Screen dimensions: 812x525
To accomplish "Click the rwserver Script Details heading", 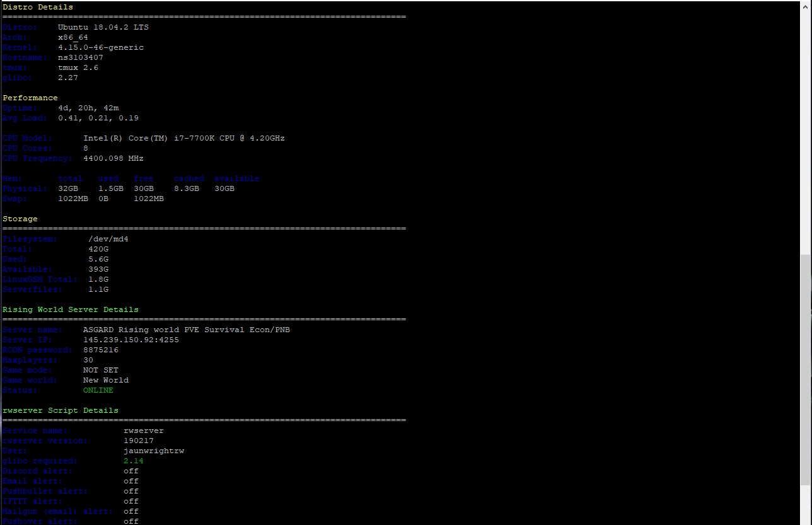I will (60, 410).
